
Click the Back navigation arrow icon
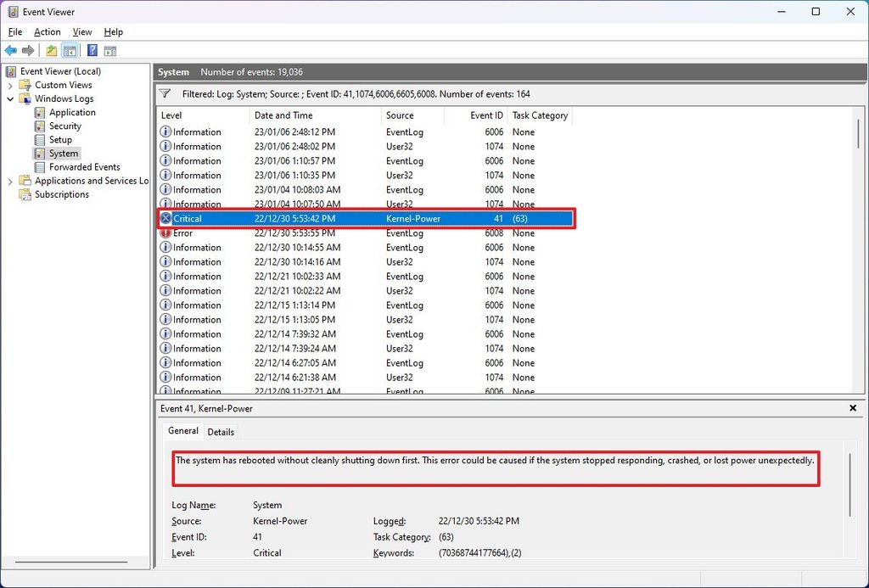click(x=10, y=50)
